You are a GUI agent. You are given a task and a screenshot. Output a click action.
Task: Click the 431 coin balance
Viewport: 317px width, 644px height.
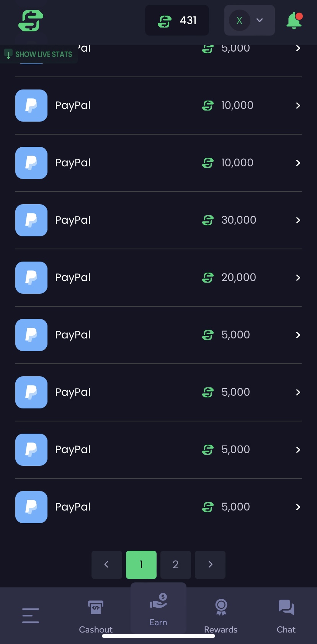(x=177, y=20)
